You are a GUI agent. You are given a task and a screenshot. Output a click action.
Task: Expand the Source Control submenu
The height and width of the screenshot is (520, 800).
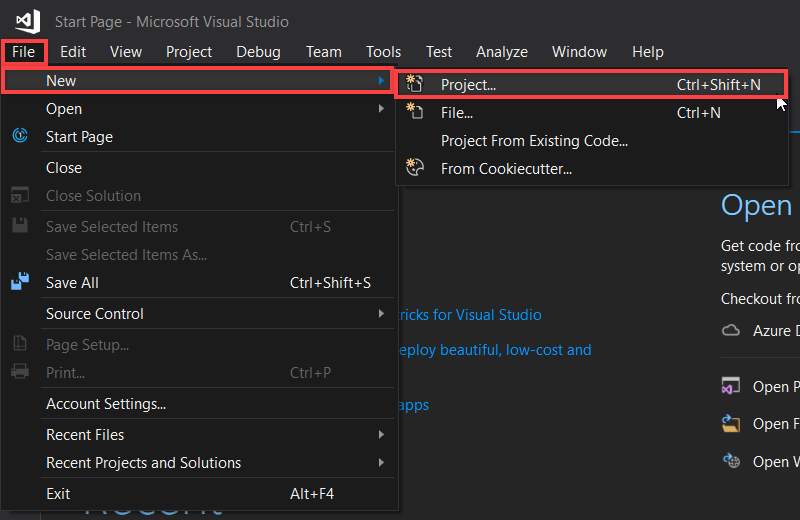point(200,314)
